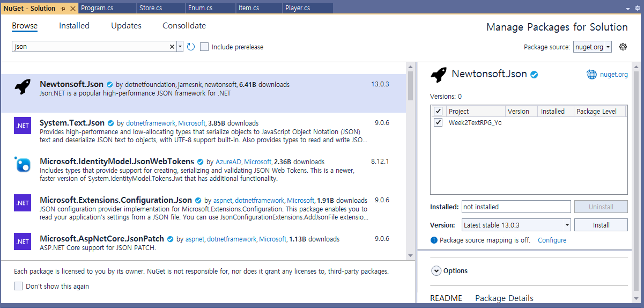Sort by the Project column header
Image resolution: width=644 pixels, height=308 pixels.
476,111
